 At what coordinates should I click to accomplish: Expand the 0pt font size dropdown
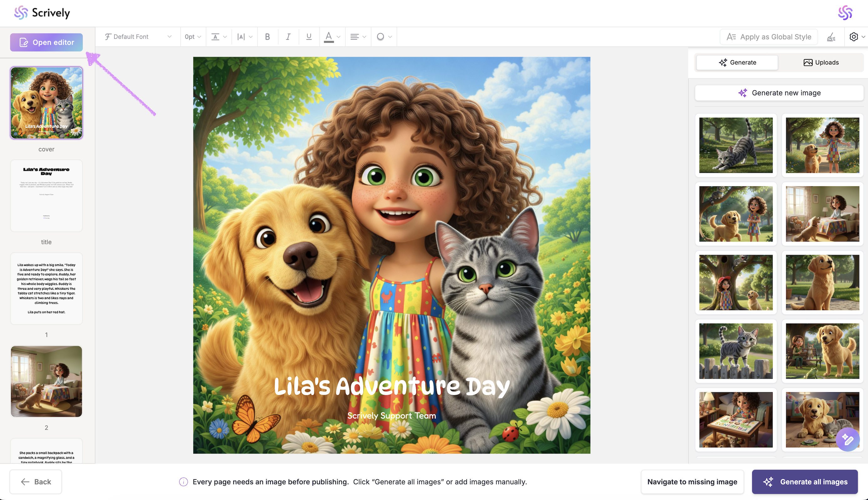tap(193, 37)
